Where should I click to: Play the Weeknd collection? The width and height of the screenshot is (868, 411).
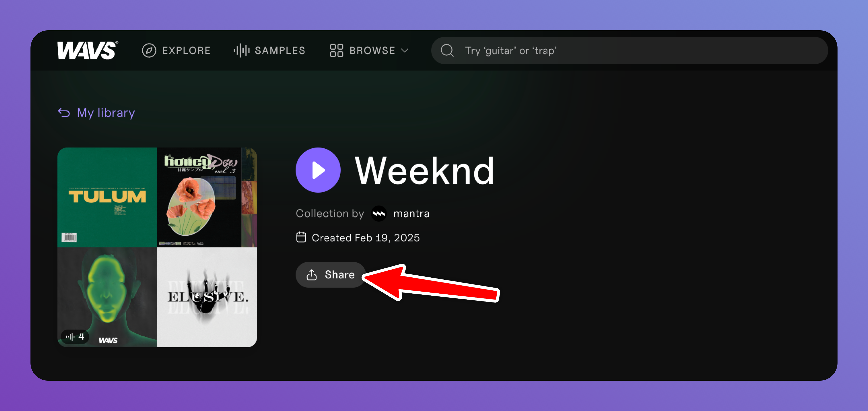pos(318,170)
